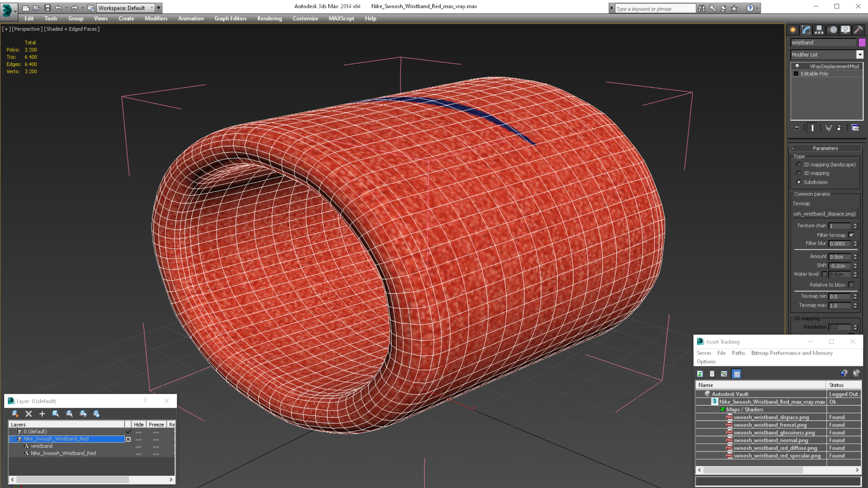Viewport: 868px width, 488px height.
Task: Open the Create command panel tab
Action: tap(793, 30)
